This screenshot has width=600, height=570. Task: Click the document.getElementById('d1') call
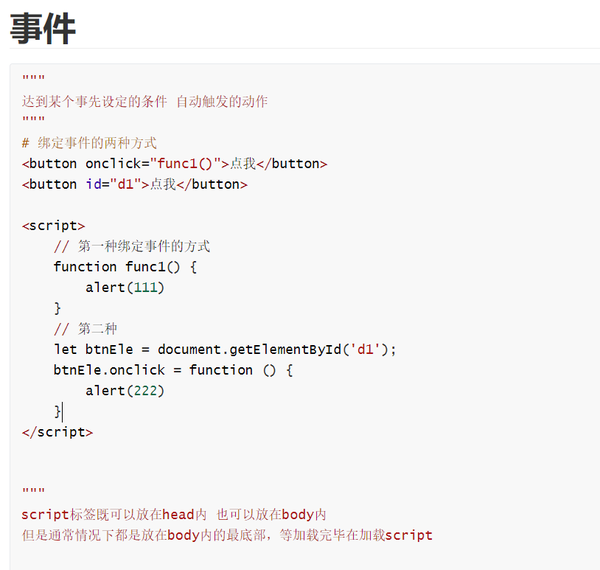(273, 349)
